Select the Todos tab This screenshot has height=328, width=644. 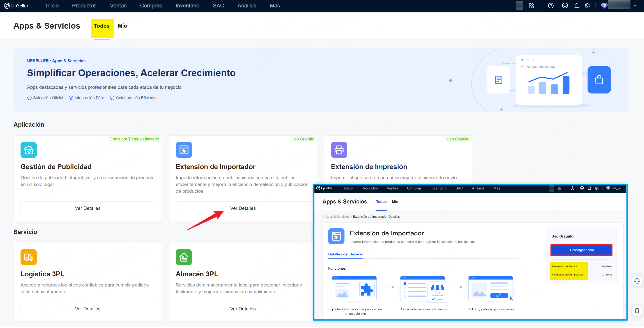tap(102, 26)
